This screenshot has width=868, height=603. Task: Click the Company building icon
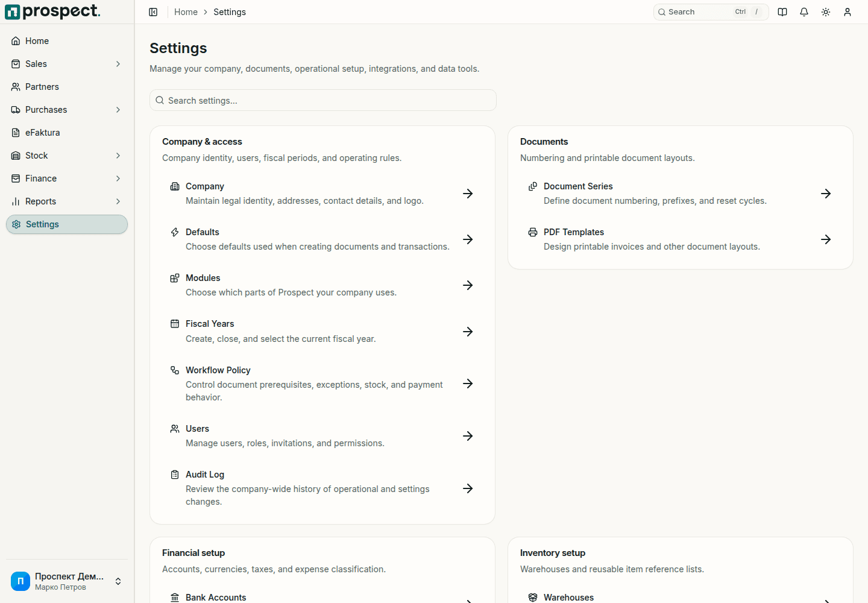coord(175,186)
